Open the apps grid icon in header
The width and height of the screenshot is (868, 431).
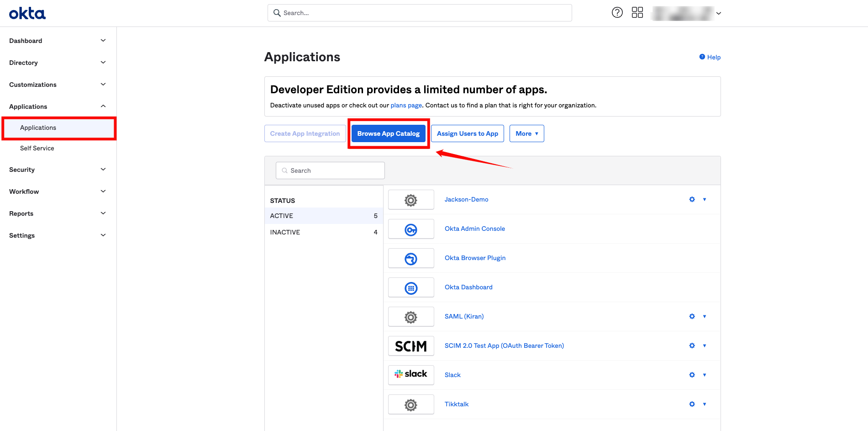click(637, 13)
